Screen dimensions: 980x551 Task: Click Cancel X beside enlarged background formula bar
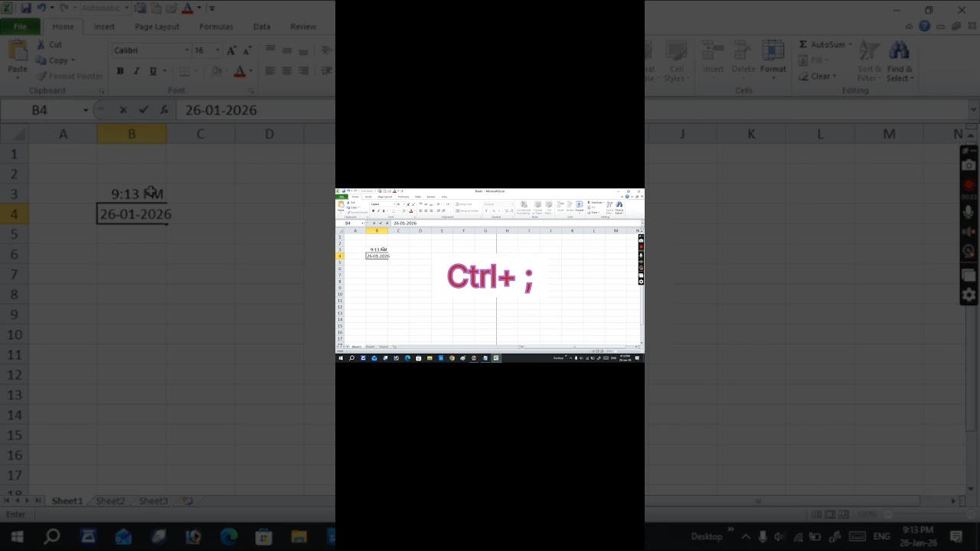pyautogui.click(x=124, y=110)
